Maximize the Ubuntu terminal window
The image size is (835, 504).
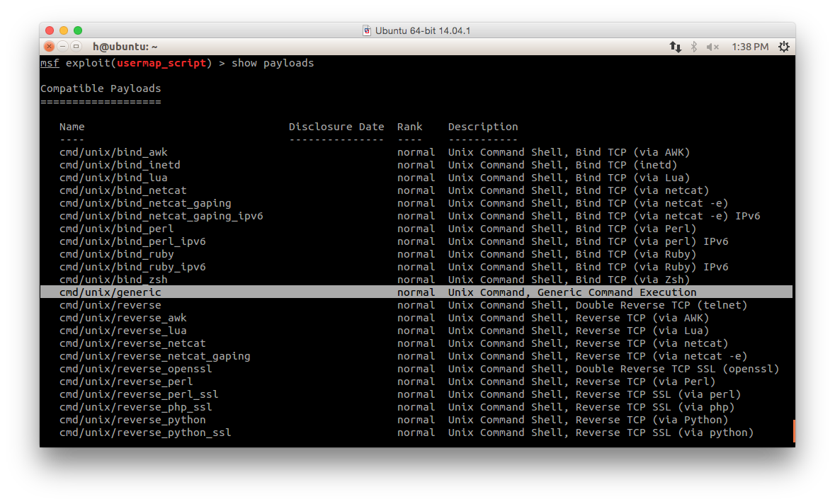76,46
